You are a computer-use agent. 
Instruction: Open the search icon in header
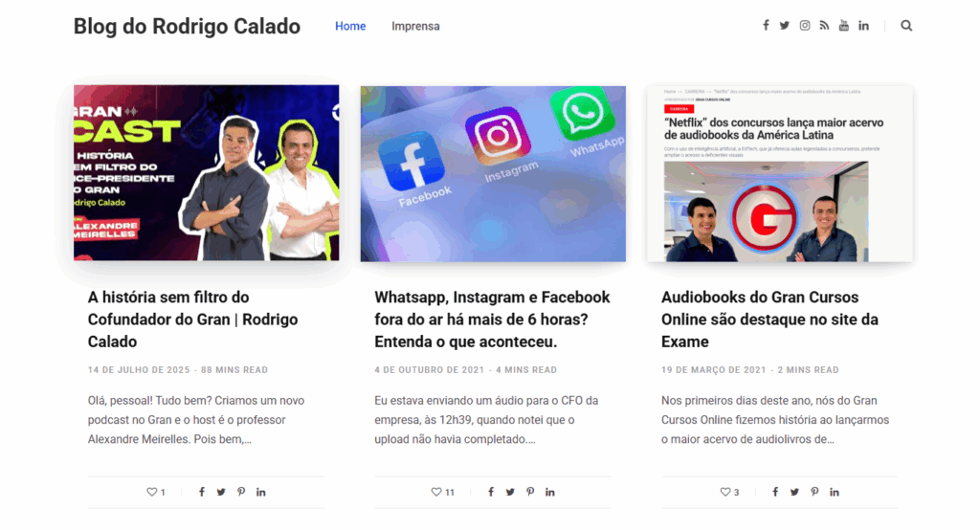[x=906, y=26]
